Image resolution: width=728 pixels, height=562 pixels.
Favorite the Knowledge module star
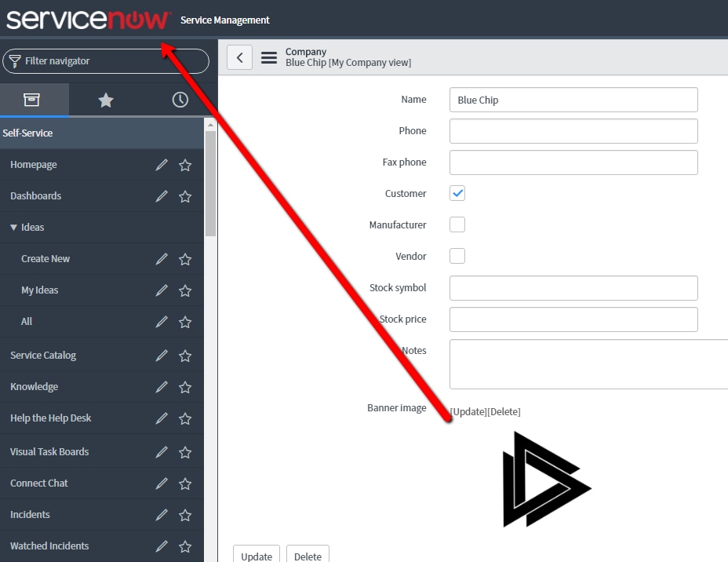[x=185, y=387]
